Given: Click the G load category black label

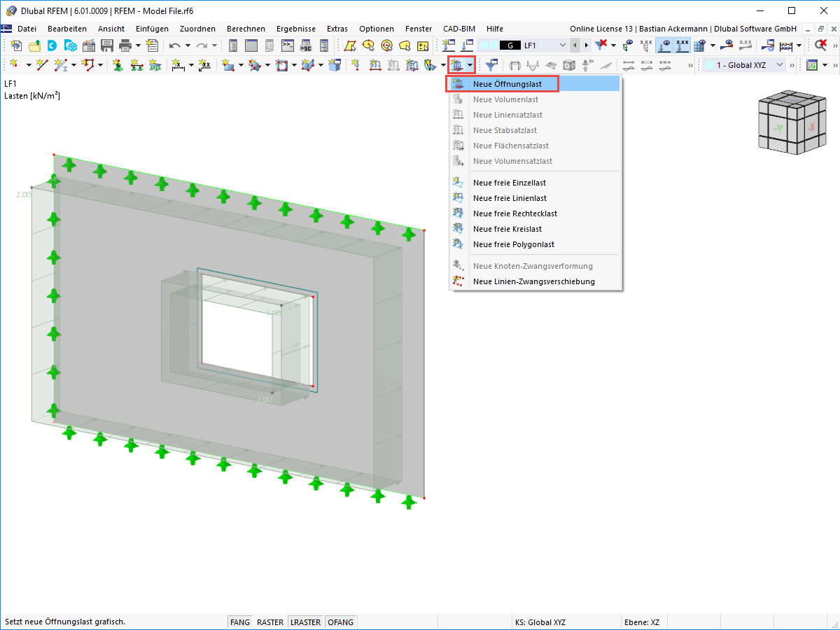Looking at the screenshot, I should point(510,45).
